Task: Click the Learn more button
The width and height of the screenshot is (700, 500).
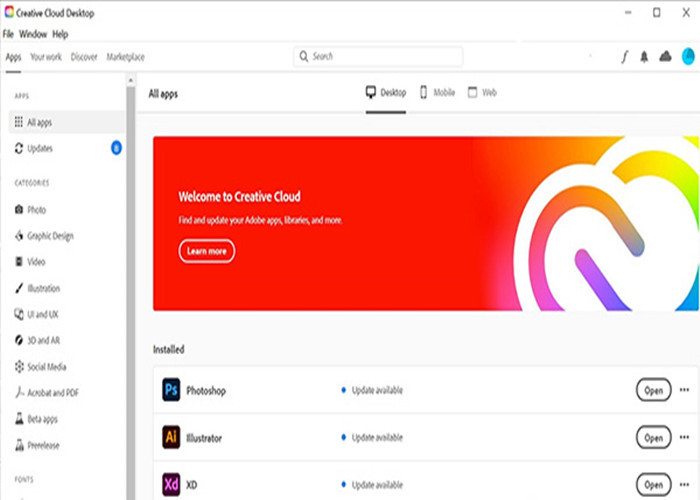Action: click(x=207, y=251)
